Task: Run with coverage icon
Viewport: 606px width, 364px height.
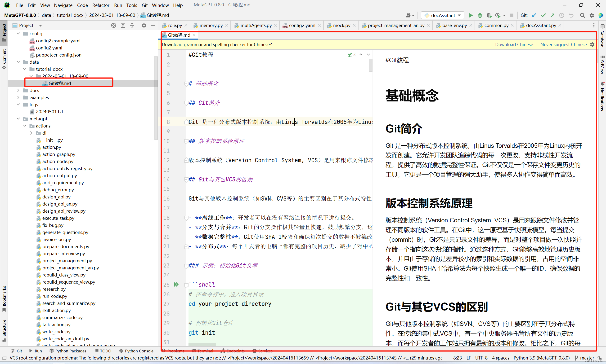Action: click(x=489, y=15)
